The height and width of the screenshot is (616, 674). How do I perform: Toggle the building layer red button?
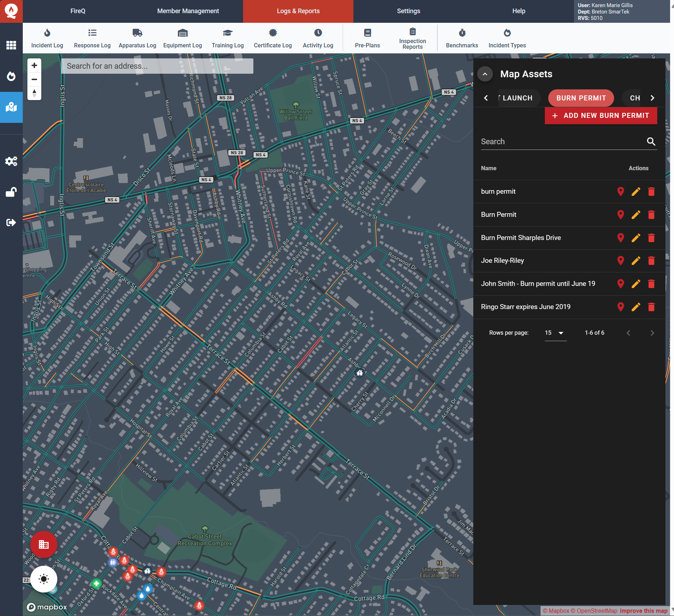click(44, 544)
